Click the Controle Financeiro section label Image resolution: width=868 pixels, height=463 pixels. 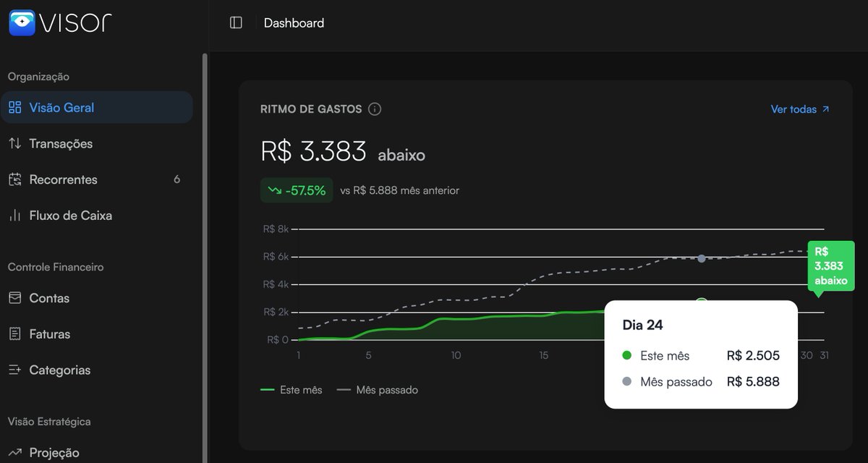click(56, 267)
